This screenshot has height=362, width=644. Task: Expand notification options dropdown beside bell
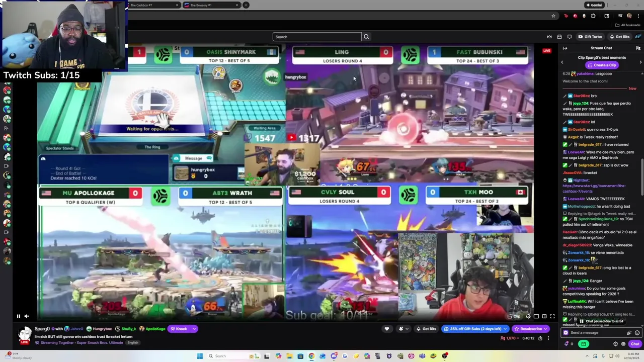[407, 329]
